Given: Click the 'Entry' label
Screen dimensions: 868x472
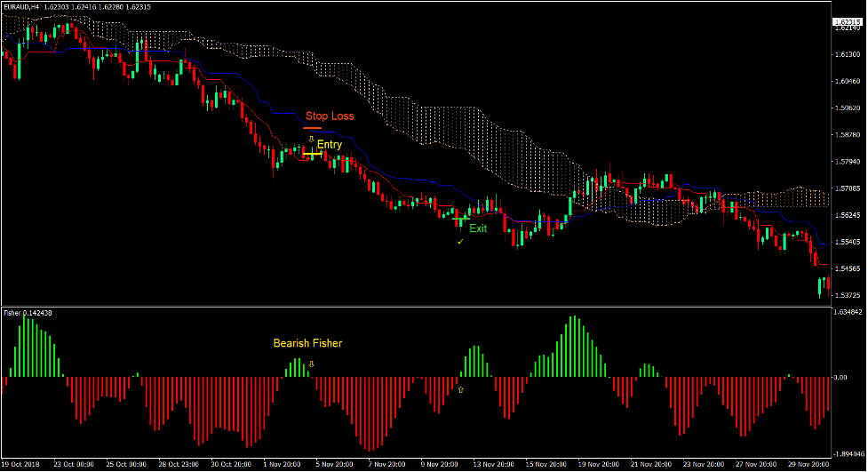Looking at the screenshot, I should pos(330,145).
